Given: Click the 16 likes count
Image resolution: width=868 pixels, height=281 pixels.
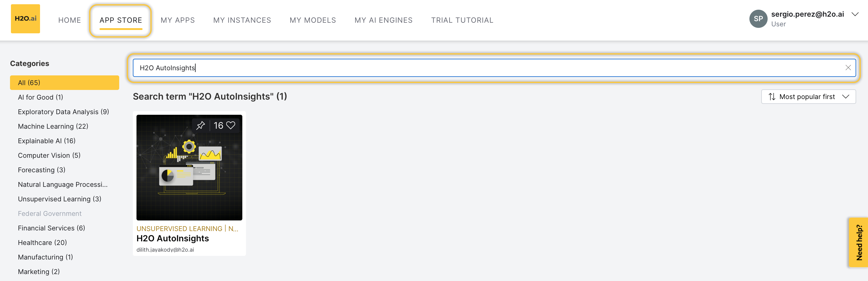Looking at the screenshot, I should (x=218, y=126).
